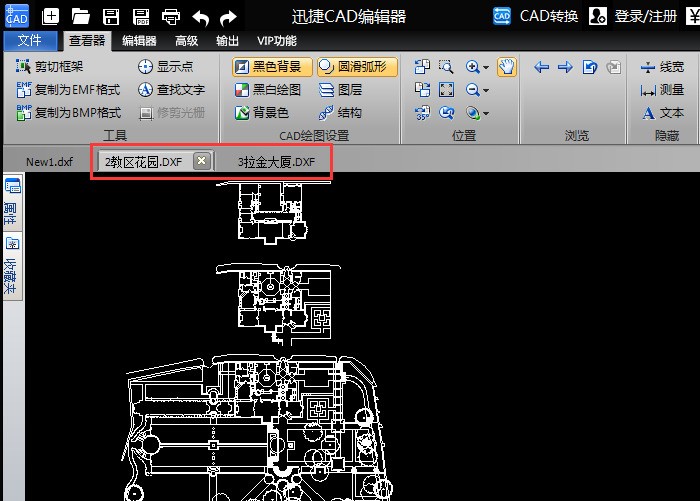The width and height of the screenshot is (700, 501).
Task: Redo the last action
Action: pyautogui.click(x=228, y=18)
